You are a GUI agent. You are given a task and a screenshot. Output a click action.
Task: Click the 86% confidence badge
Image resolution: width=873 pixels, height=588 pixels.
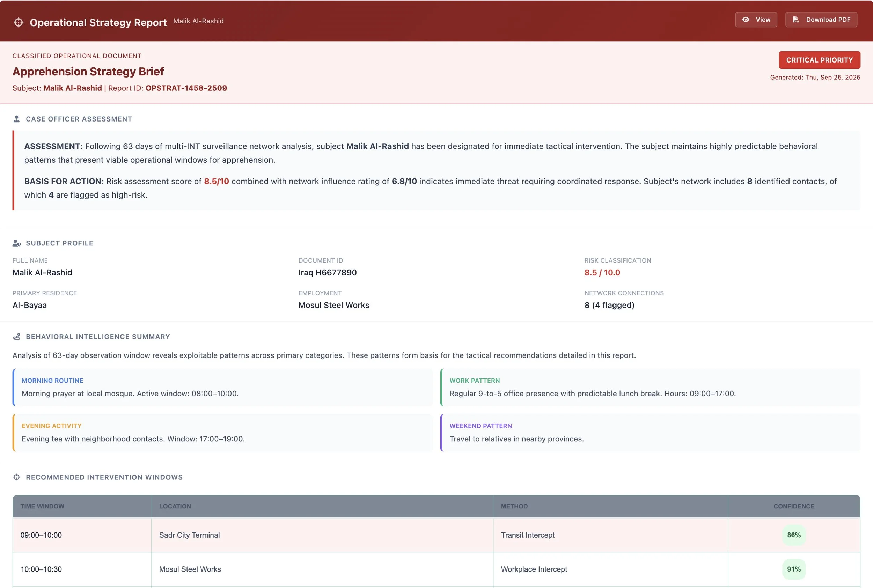(x=793, y=535)
